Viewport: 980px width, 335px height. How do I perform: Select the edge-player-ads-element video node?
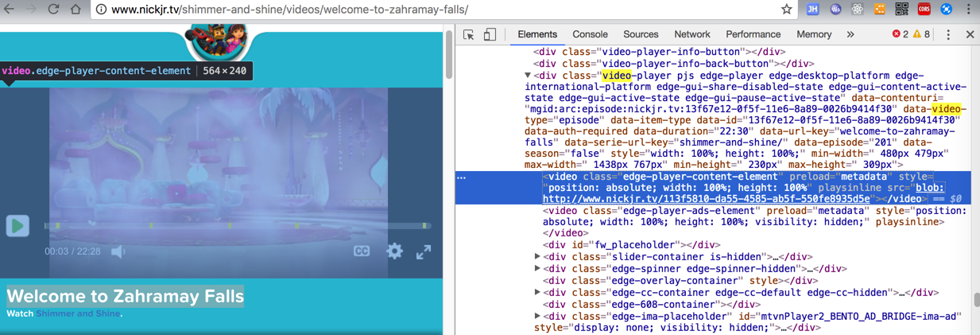pyautogui.click(x=755, y=222)
